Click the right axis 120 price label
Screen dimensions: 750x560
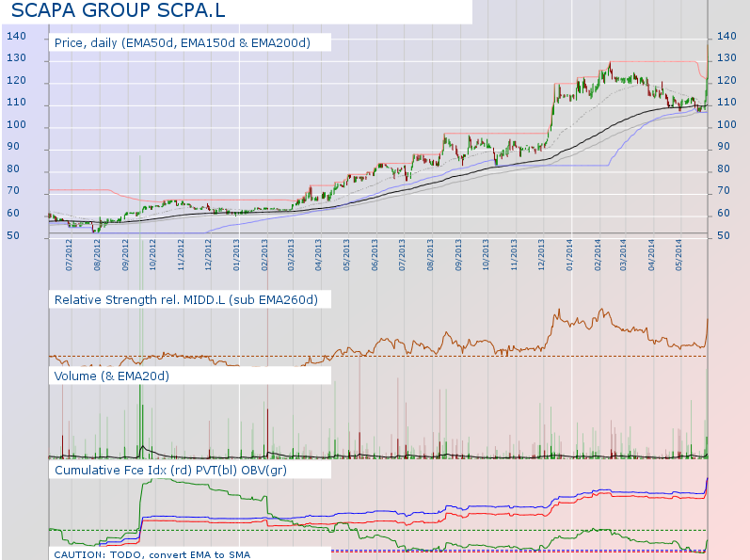tap(726, 80)
